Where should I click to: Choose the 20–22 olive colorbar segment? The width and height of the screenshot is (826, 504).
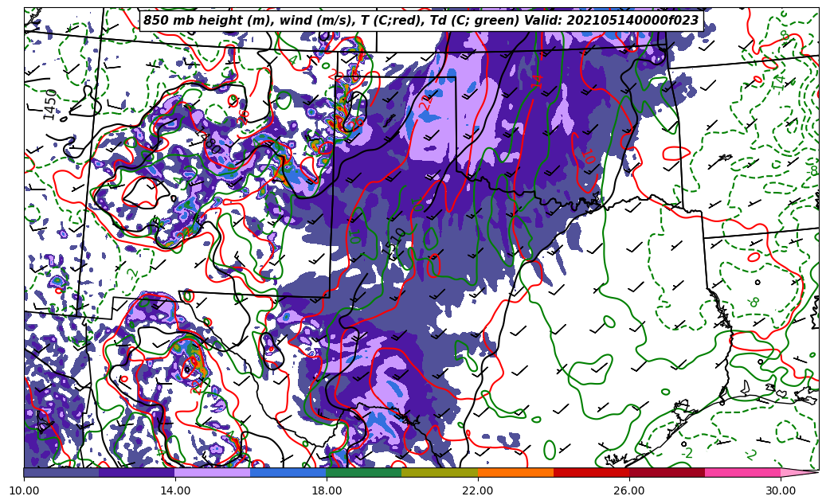click(x=440, y=472)
